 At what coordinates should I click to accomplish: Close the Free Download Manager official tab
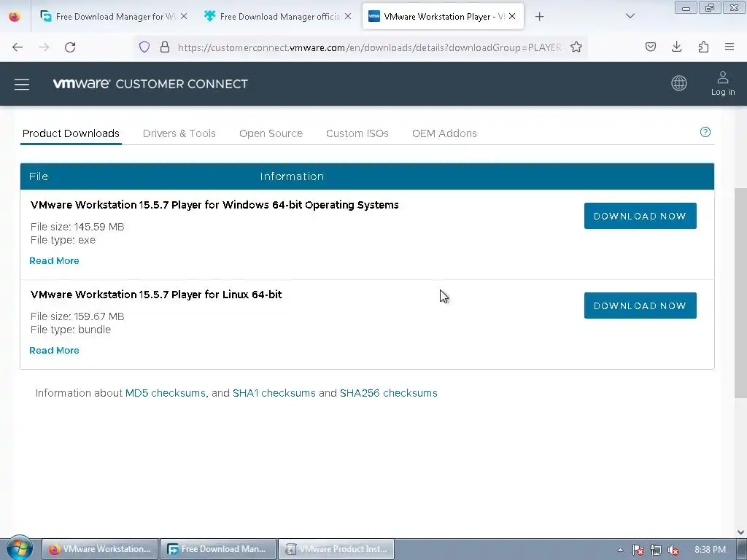pyautogui.click(x=348, y=16)
